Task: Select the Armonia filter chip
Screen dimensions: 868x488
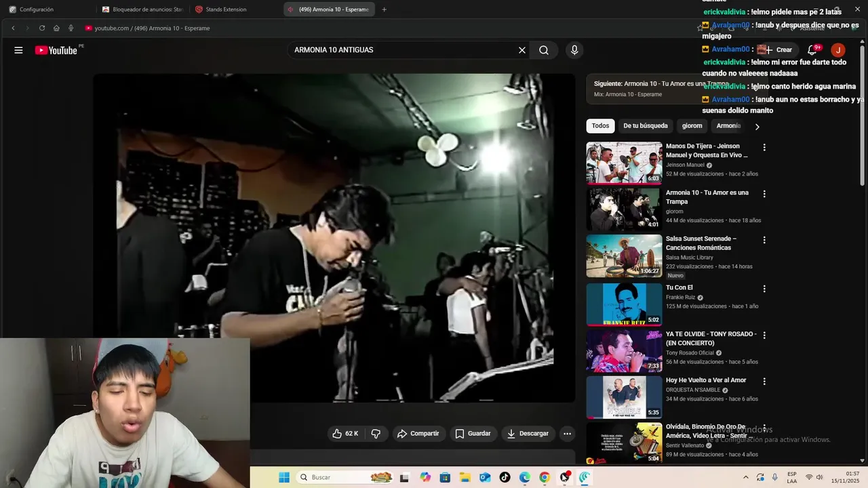Action: (728, 126)
